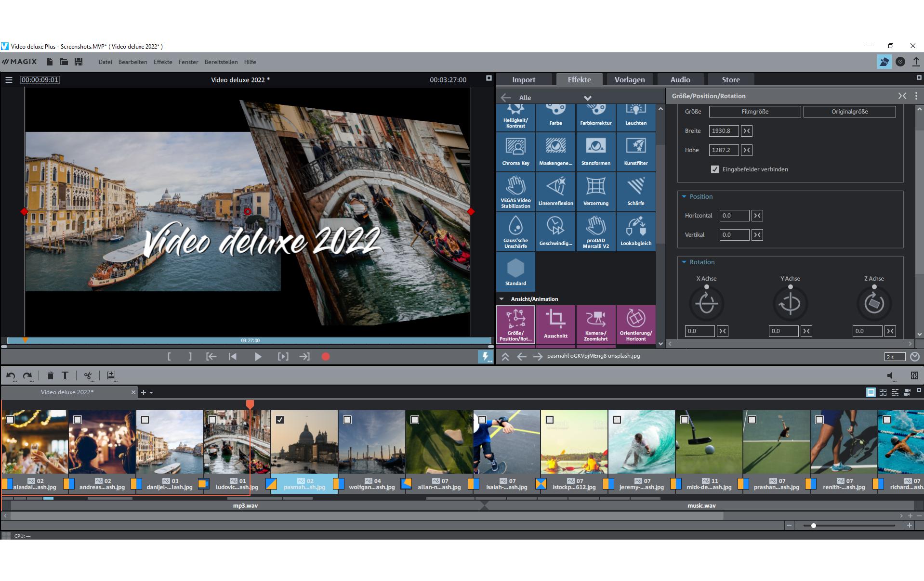Select the Chroma Key effect
This screenshot has width=924, height=581.
coord(515,152)
